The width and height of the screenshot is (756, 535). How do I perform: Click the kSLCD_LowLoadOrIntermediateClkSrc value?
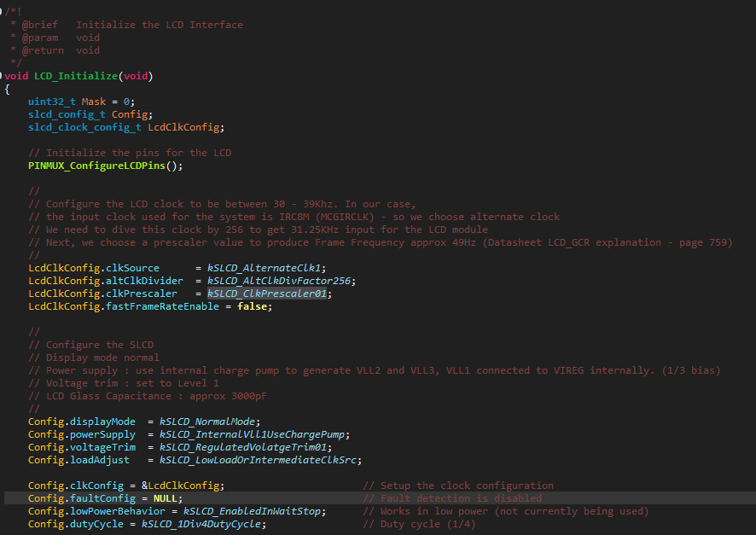255,460
